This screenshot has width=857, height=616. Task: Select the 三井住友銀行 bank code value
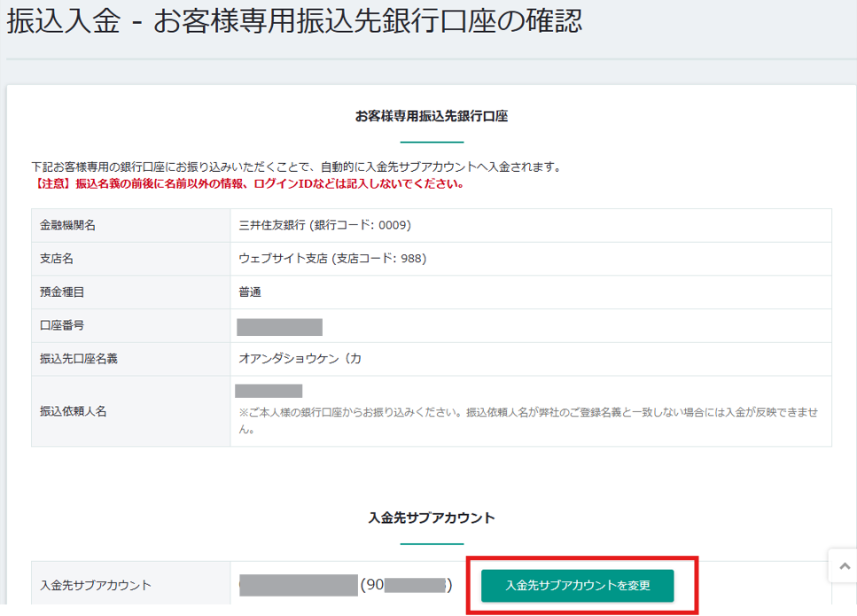324,225
